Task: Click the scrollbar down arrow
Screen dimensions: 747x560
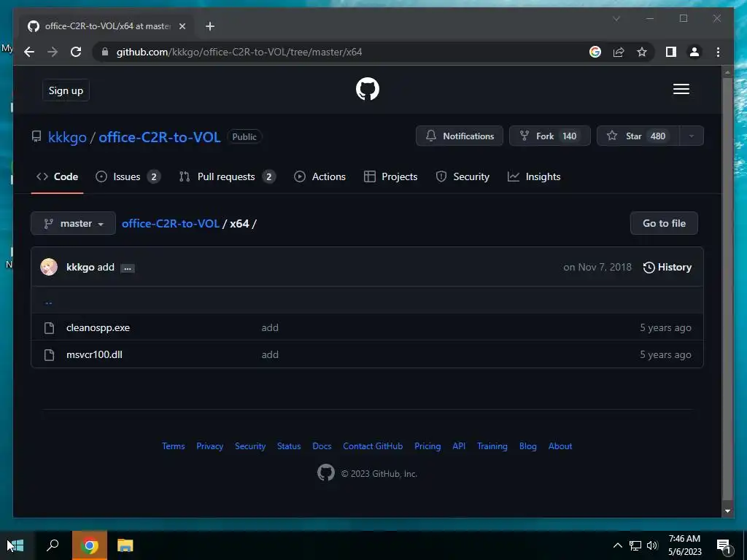Action: 727,511
